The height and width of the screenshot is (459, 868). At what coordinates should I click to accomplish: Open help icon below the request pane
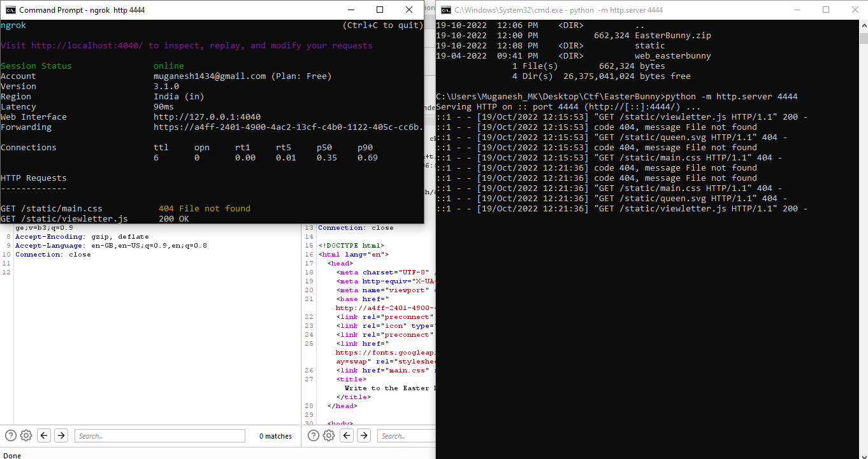pos(10,435)
